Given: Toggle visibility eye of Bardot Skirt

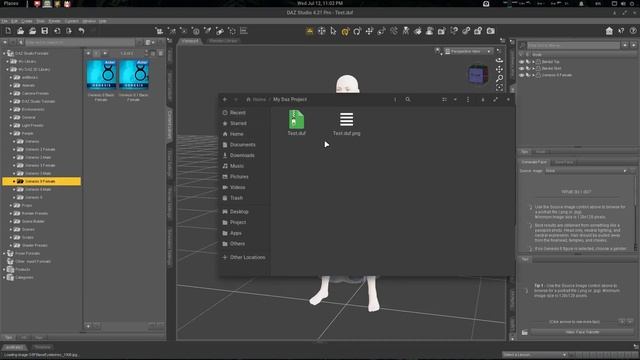Looking at the screenshot, I should 521,69.
